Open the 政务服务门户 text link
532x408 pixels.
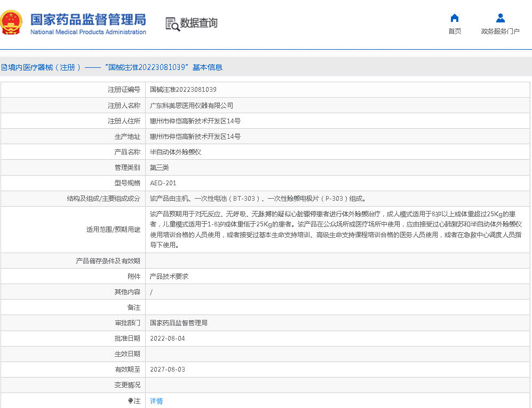pyautogui.click(x=500, y=32)
